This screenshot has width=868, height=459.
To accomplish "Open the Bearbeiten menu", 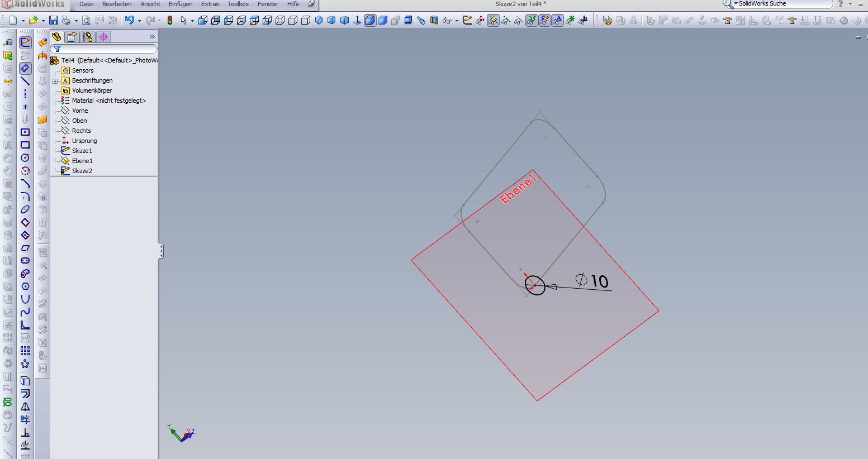I will 117,4.
